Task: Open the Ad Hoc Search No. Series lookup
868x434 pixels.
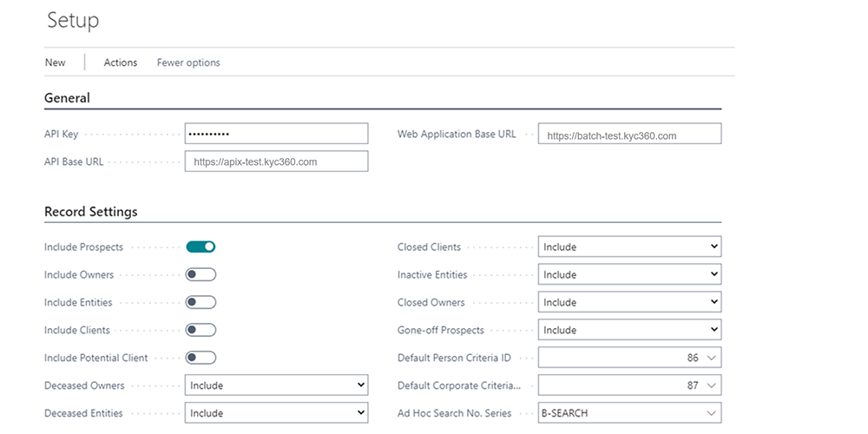Action: pyautogui.click(x=712, y=413)
